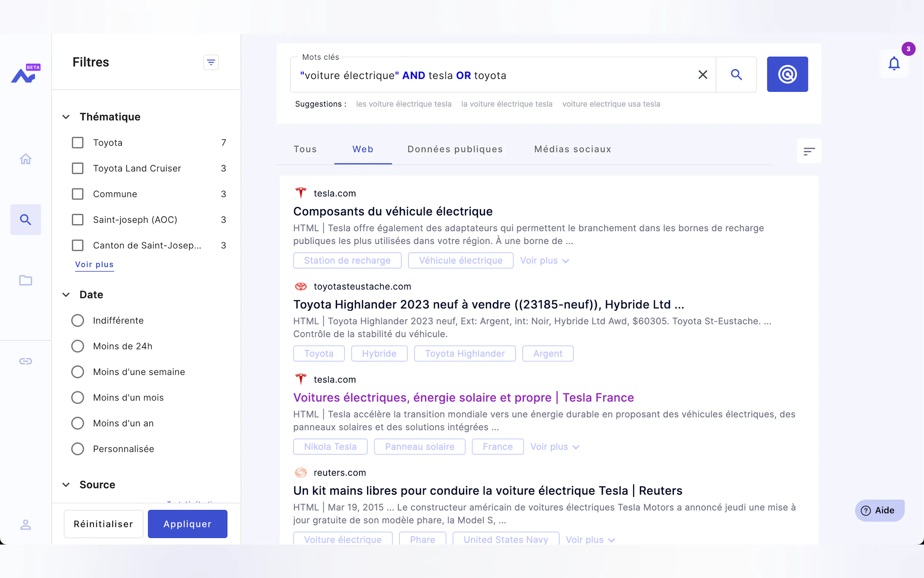Open the sort results icon
Screen dimensions: 924x578
point(809,151)
